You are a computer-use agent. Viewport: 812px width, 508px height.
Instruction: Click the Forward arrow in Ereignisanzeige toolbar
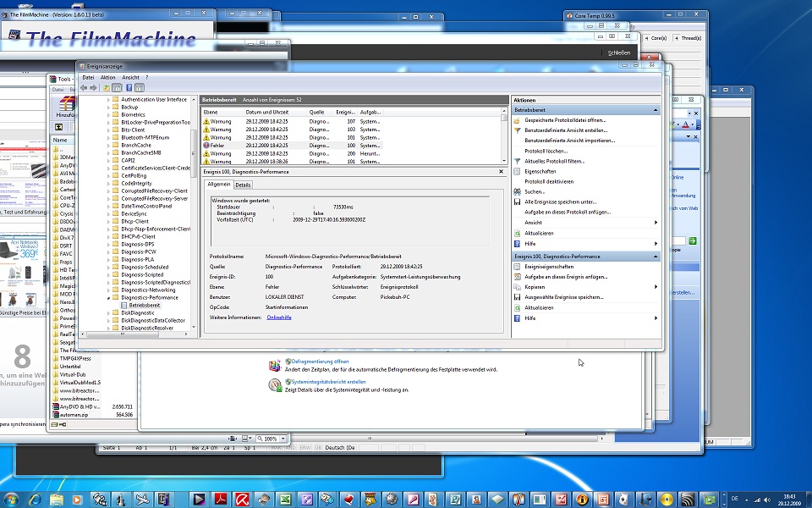point(93,87)
